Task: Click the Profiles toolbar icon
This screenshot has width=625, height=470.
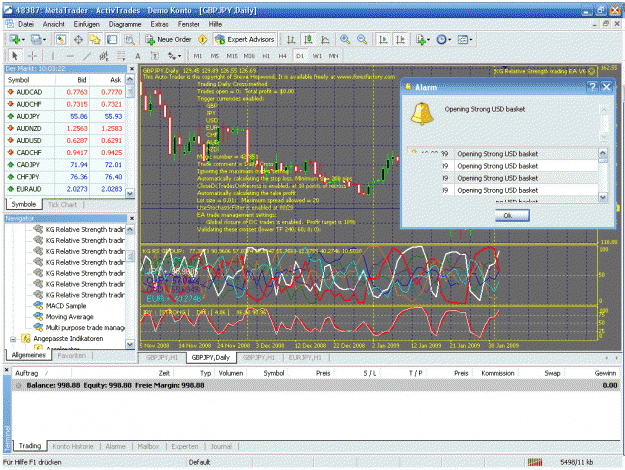Action: (x=36, y=39)
